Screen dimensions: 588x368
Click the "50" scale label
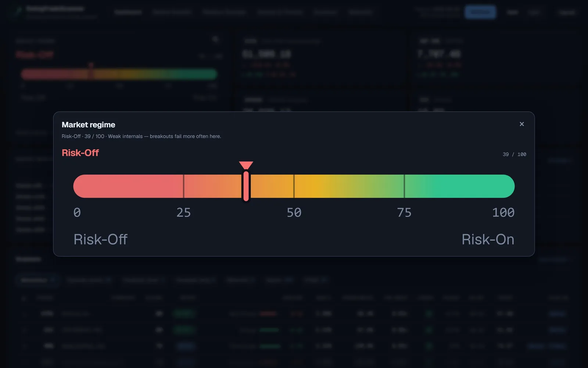point(294,212)
